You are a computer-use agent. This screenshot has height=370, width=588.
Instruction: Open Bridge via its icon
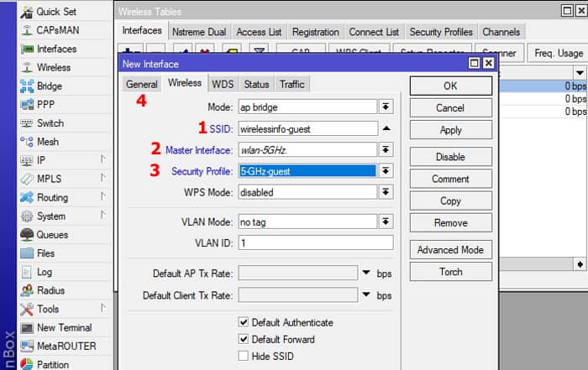click(x=27, y=86)
